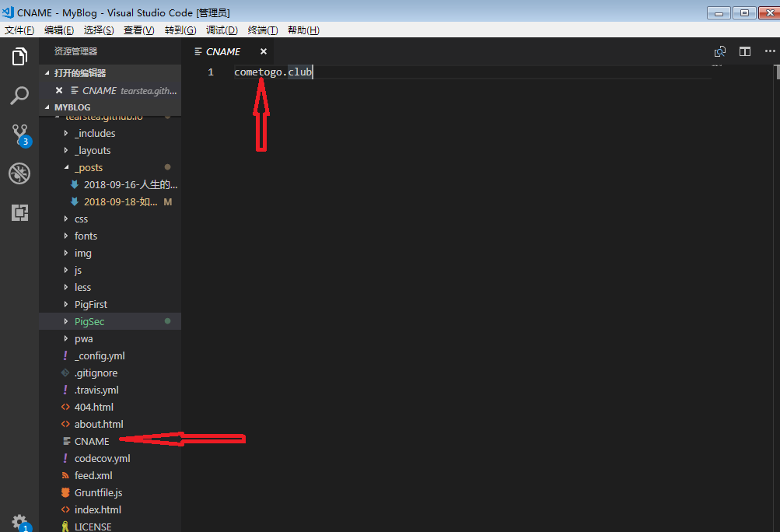Open _config.yml file

pos(100,355)
